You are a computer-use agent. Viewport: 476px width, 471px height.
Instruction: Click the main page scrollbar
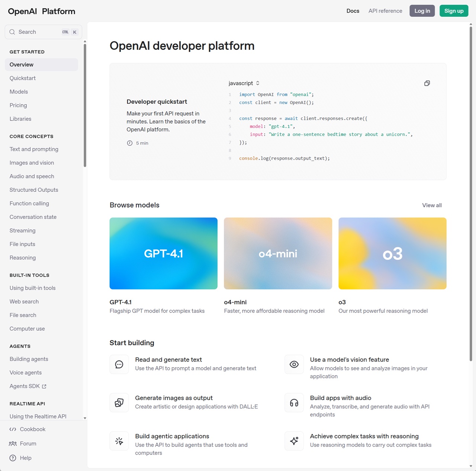(471, 193)
